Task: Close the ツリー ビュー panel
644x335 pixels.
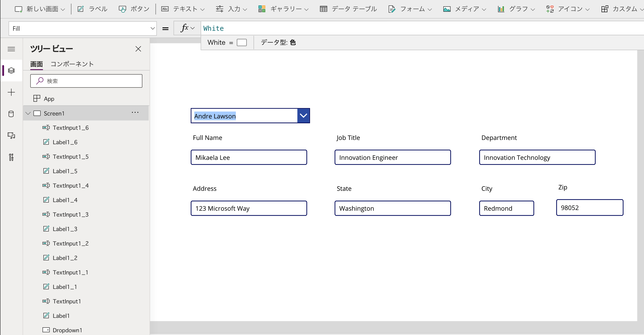Action: (138, 49)
